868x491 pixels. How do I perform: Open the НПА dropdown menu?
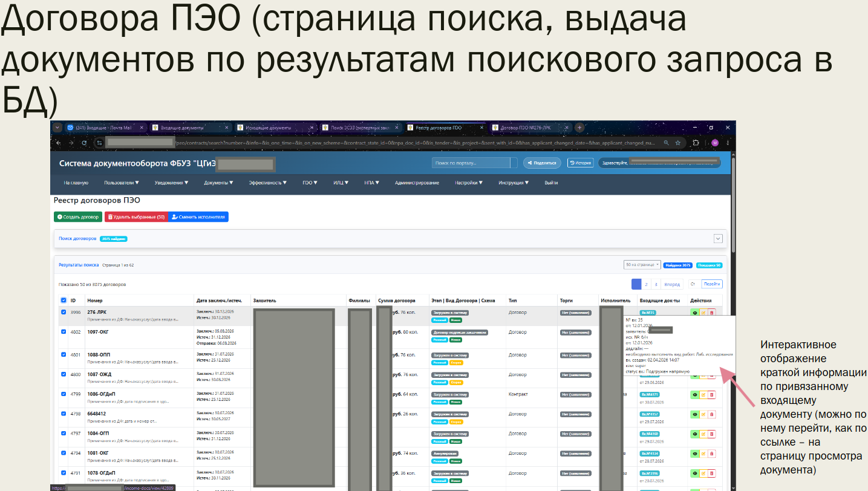tap(372, 183)
